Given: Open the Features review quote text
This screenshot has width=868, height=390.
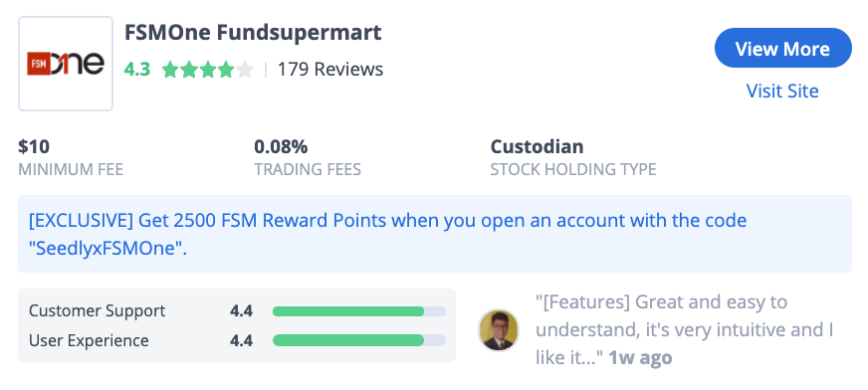Looking at the screenshot, I should click(x=685, y=329).
